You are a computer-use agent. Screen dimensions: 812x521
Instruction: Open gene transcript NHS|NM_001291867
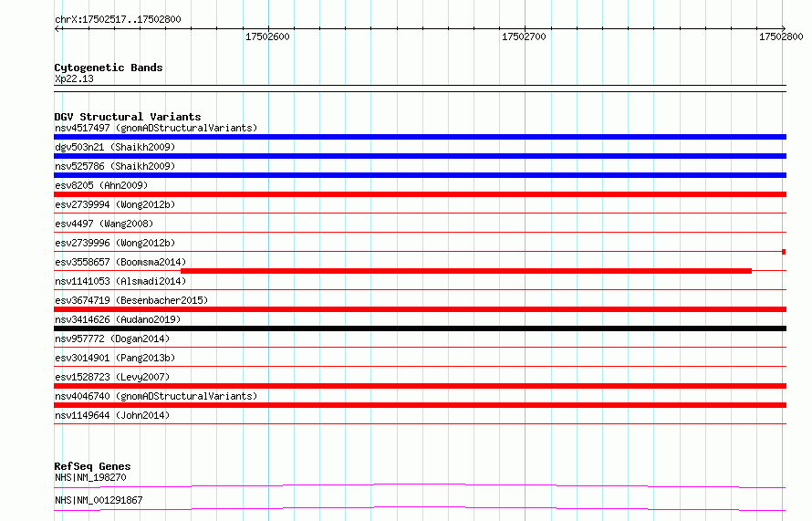tap(99, 500)
